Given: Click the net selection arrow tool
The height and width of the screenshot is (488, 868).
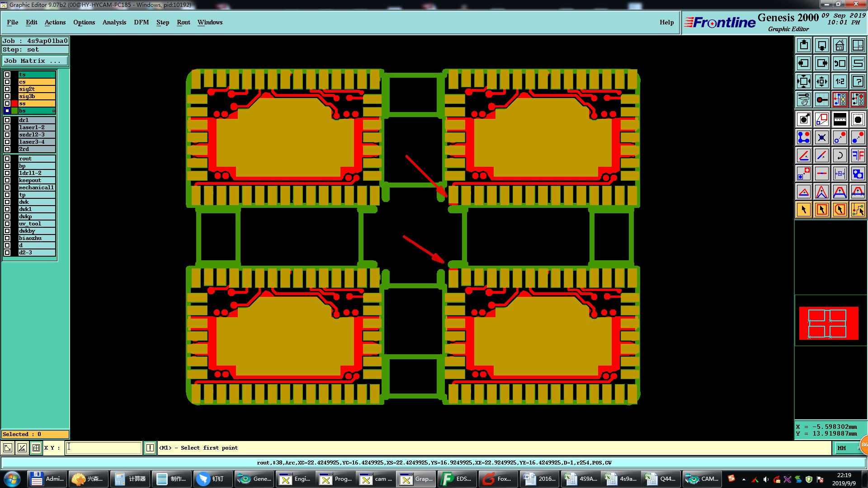Looking at the screenshot, I should pyautogui.click(x=858, y=210).
